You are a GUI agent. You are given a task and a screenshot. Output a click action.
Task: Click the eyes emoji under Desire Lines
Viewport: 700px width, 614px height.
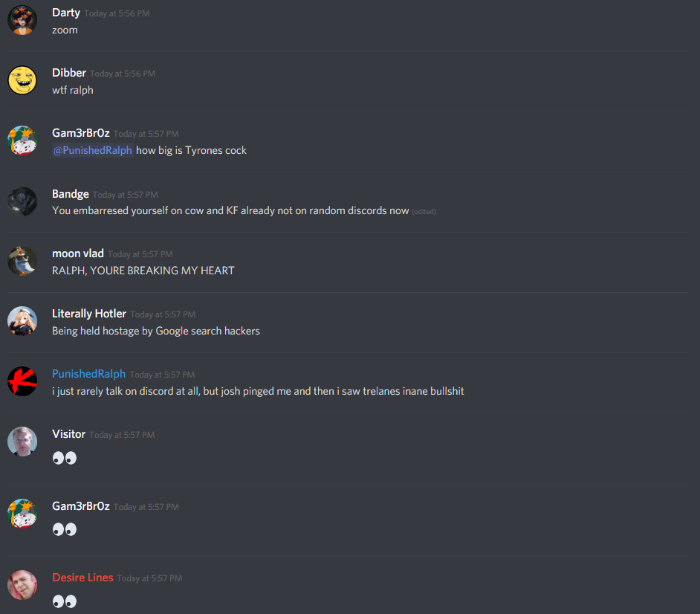(x=65, y=601)
